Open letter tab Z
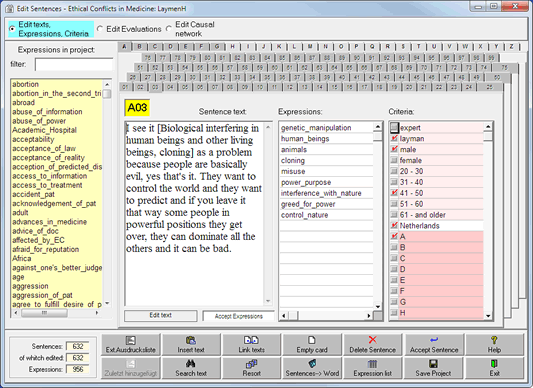 (511, 47)
